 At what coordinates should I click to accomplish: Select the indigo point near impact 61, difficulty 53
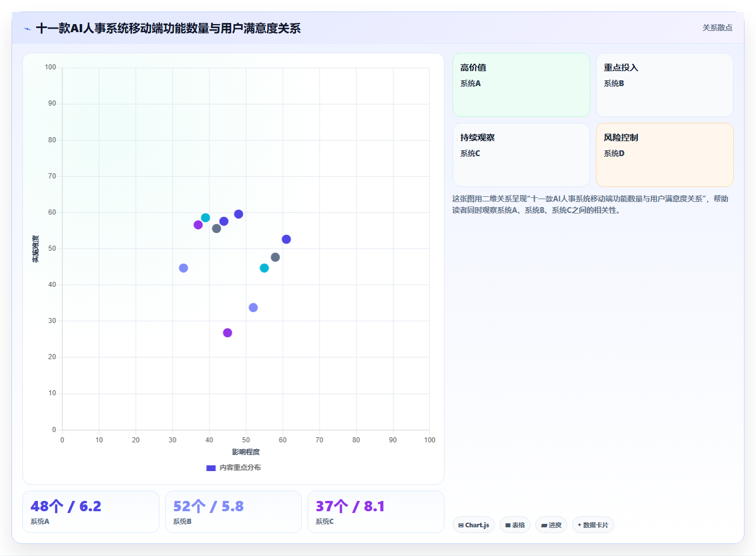[x=286, y=239]
